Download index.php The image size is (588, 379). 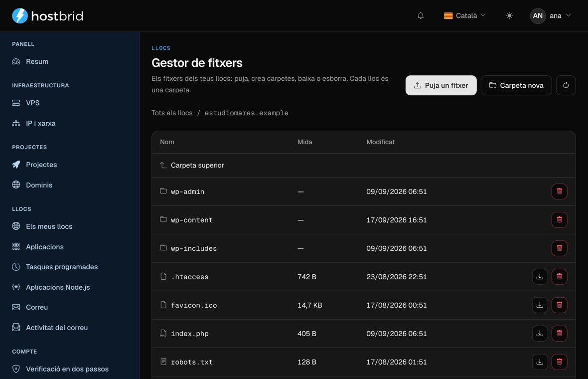[x=540, y=333]
